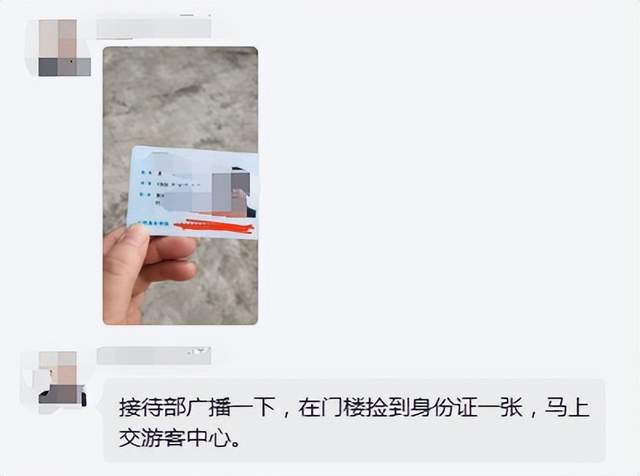The height and width of the screenshot is (476, 640).
Task: Click the ID card within the photo
Action: 194,192
